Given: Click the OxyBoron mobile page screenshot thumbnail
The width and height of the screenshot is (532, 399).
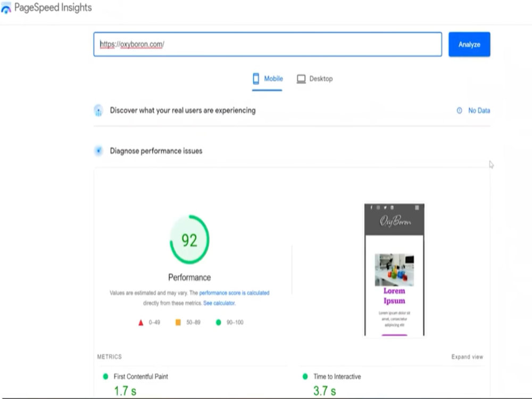Looking at the screenshot, I should pos(394,270).
